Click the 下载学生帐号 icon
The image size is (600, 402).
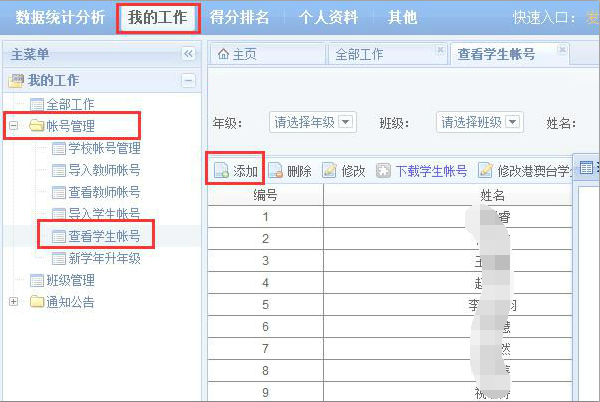coord(383,171)
